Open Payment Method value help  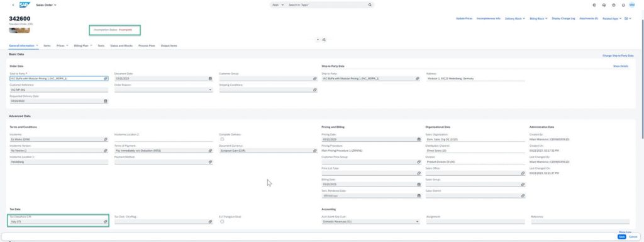click(x=210, y=162)
